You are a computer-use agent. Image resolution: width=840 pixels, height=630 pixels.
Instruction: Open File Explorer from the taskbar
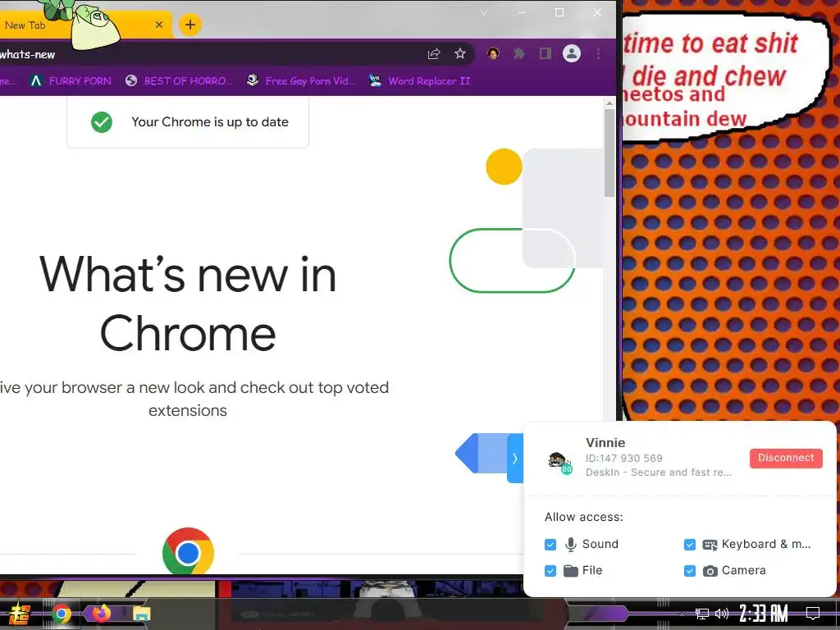coord(142,614)
